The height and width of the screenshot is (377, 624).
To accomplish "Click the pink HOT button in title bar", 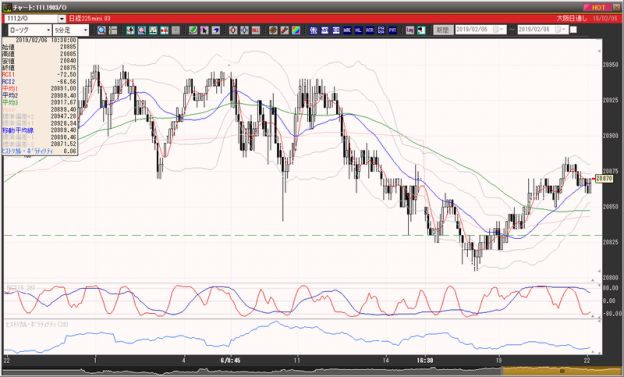I will tap(598, 7).
